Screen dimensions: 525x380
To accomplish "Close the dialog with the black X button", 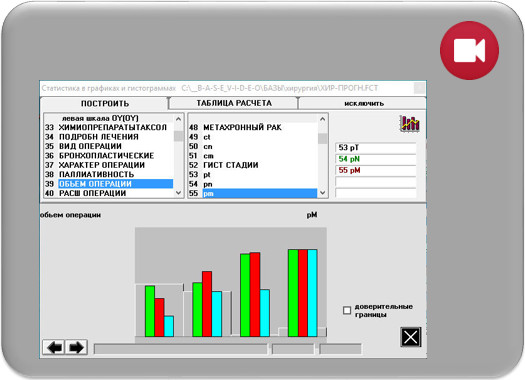I will [x=410, y=337].
